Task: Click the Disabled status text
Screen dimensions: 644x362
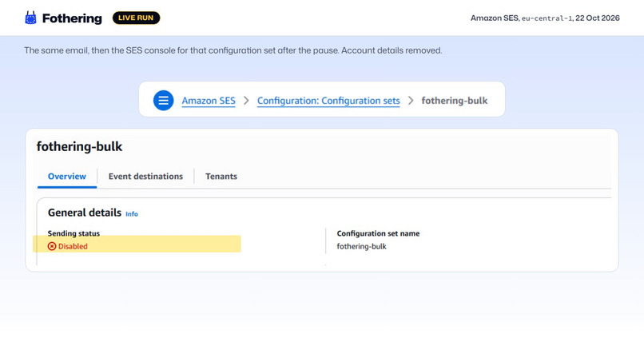Action: [x=73, y=247]
